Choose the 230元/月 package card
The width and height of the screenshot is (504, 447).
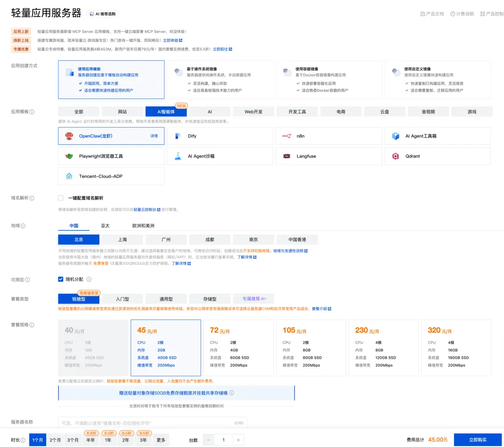(x=384, y=348)
